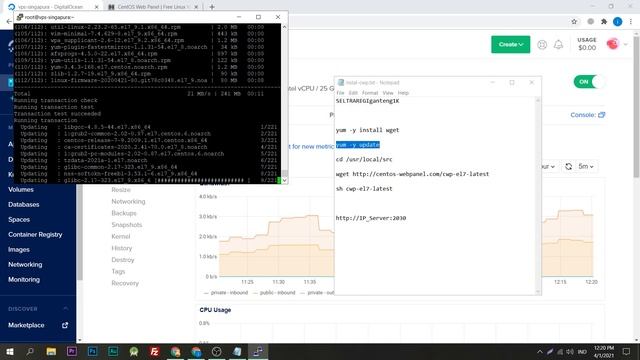
Task: Open Console popup icon
Action: tap(602, 115)
